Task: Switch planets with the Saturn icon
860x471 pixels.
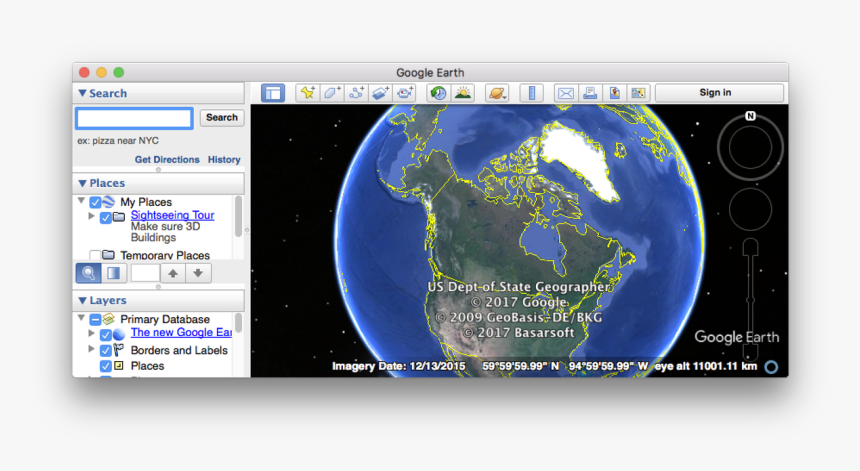Action: [497, 93]
